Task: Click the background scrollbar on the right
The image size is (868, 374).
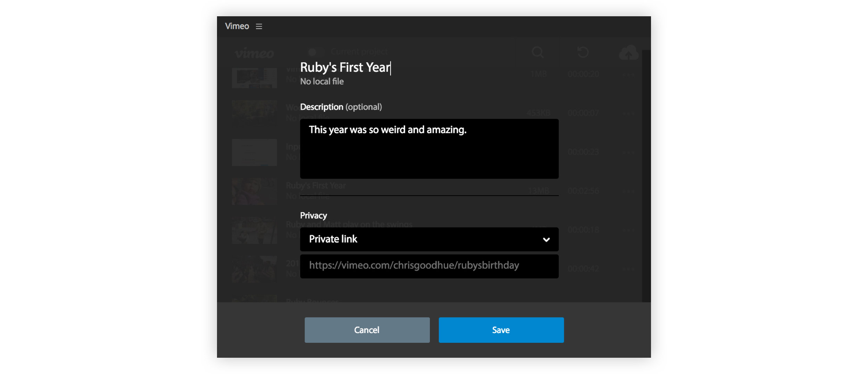Action: coord(646,176)
